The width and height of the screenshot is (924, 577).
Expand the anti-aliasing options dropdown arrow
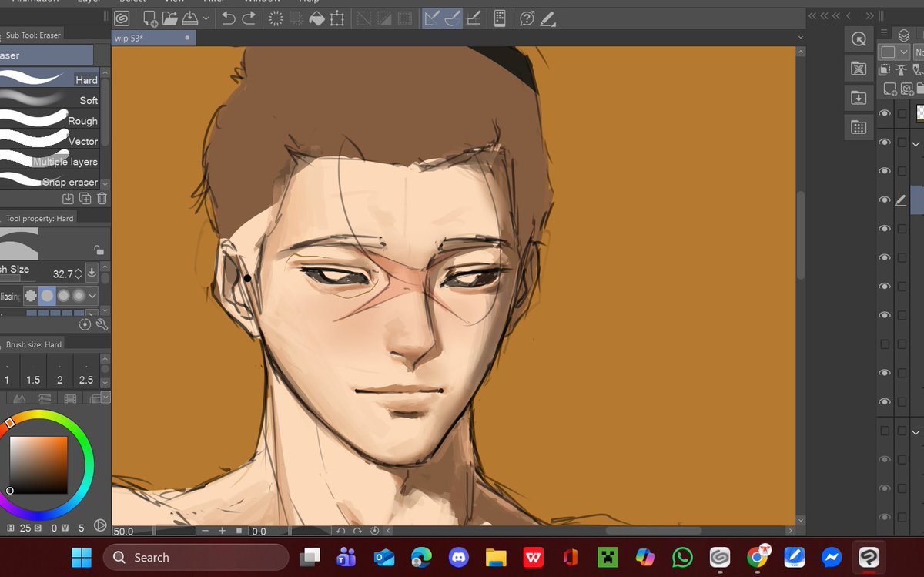(93, 296)
